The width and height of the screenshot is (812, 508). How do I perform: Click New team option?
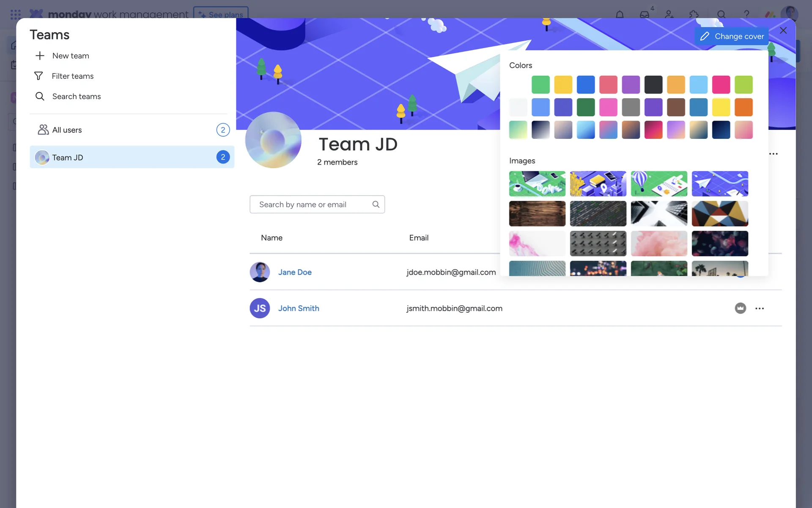[x=70, y=56]
